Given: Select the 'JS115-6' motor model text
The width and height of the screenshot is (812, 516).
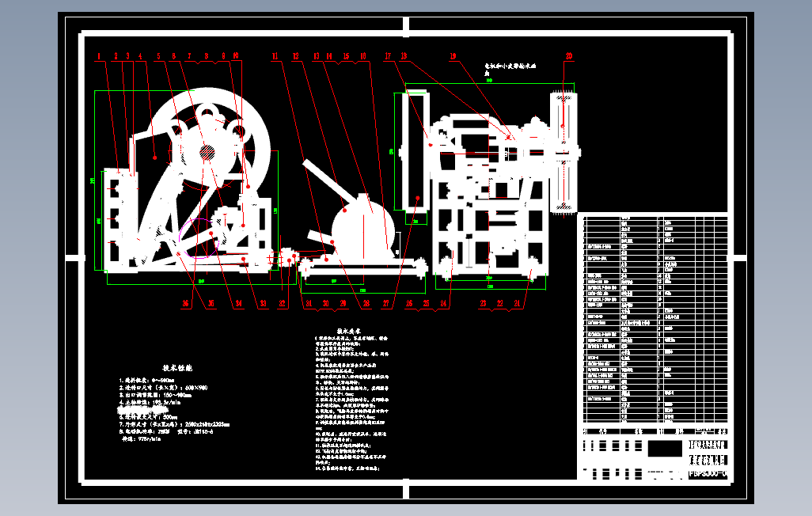Looking at the screenshot, I should [x=203, y=431].
